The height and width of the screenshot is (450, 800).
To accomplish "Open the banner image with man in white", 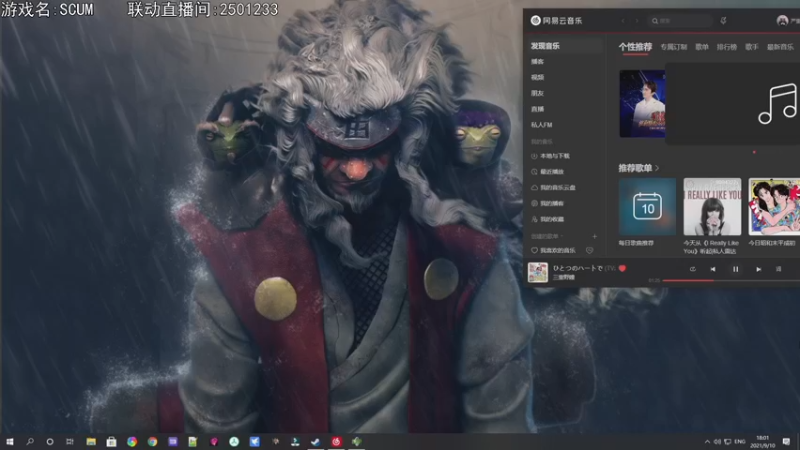I will click(x=642, y=104).
